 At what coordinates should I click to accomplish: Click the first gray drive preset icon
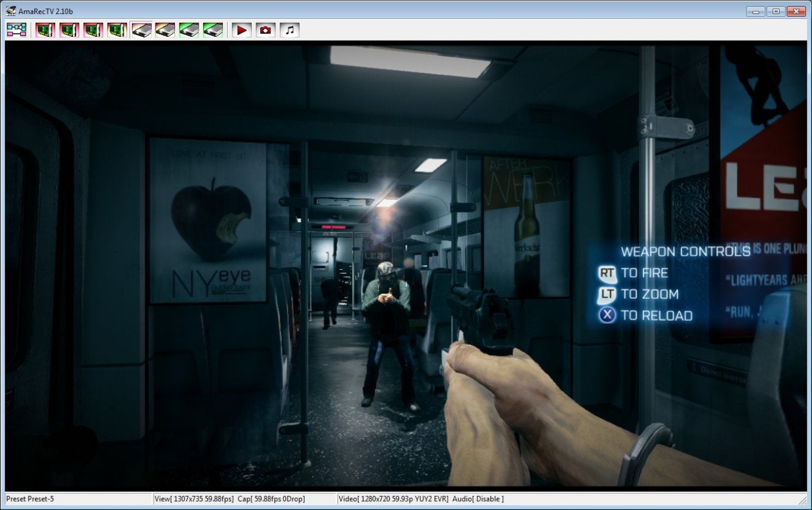pos(141,30)
